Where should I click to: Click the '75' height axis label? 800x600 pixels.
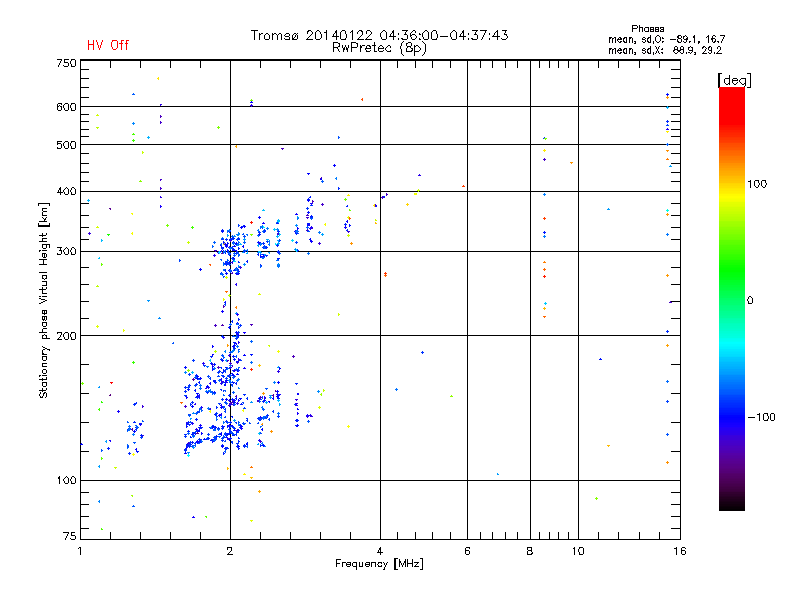click(70, 536)
